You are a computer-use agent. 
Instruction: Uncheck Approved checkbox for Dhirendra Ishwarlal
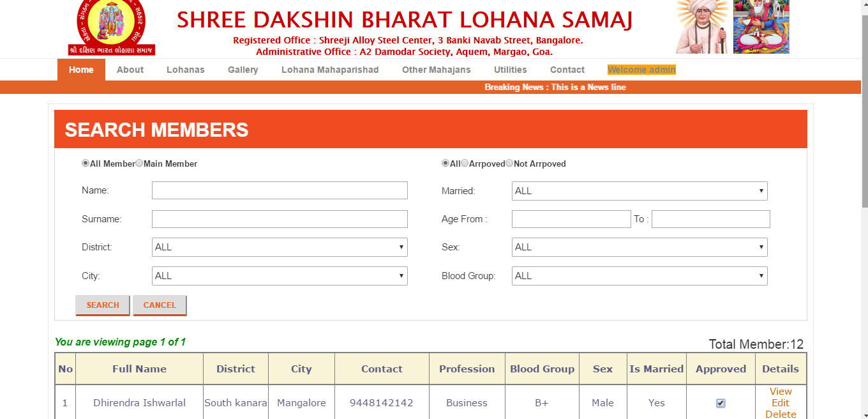(x=721, y=403)
